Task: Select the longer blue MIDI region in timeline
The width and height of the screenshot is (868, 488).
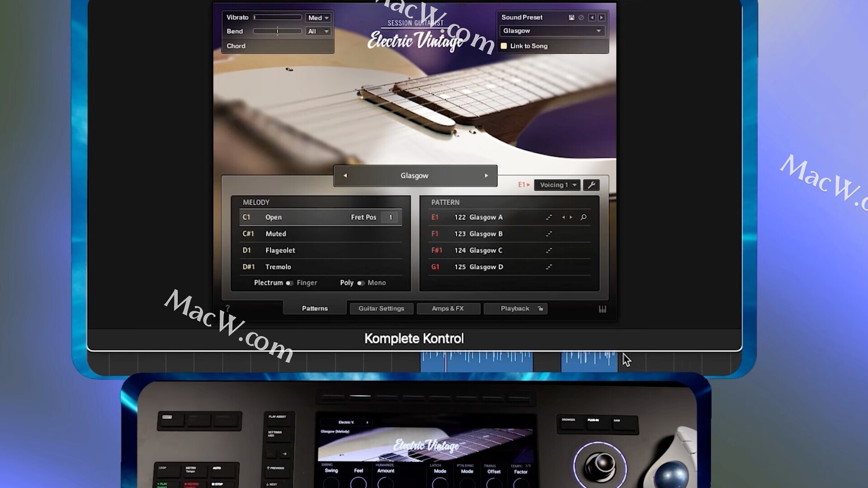Action: [476, 362]
